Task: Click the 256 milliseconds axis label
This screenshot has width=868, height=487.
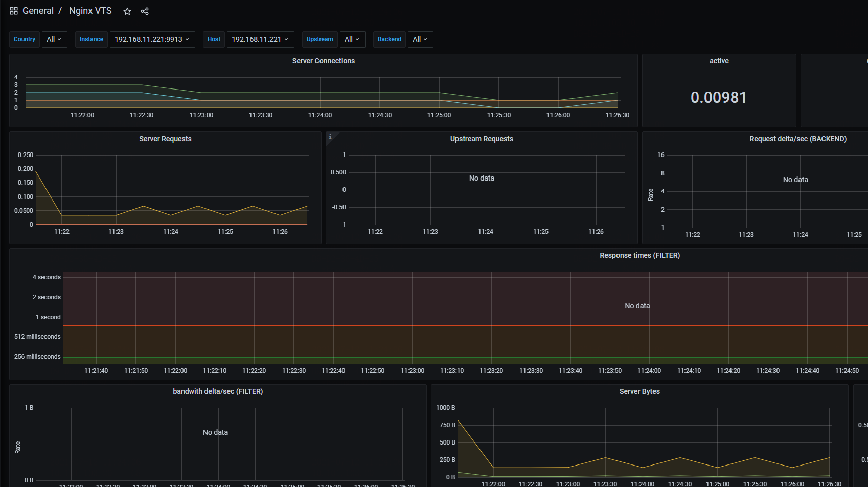Action: (37, 357)
